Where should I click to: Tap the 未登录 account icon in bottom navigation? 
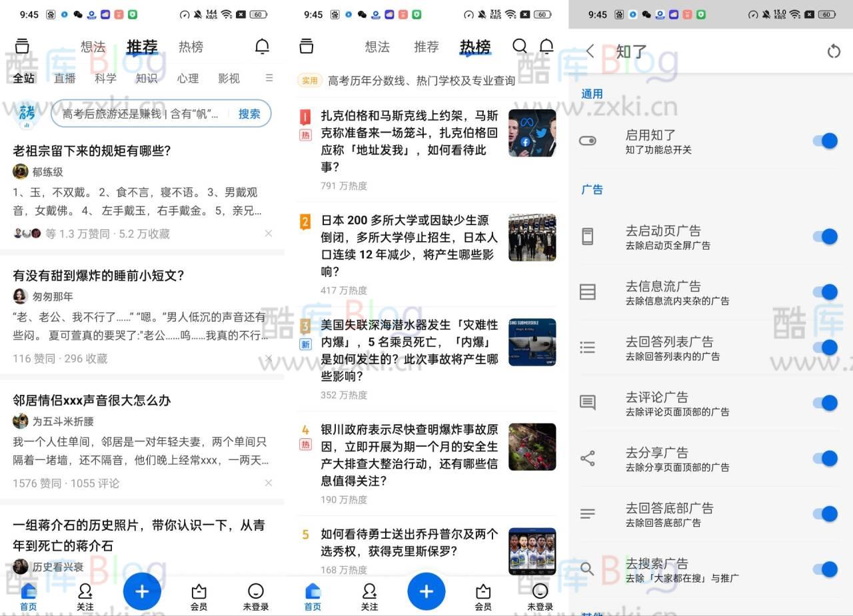tap(255, 590)
